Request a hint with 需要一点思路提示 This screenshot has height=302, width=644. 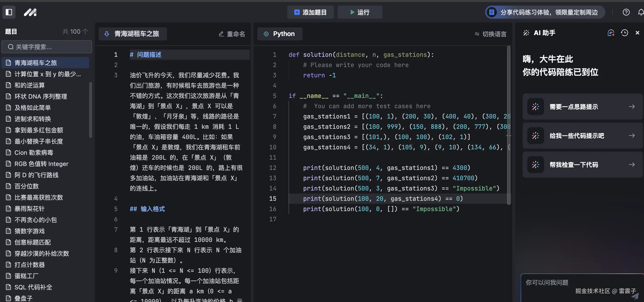[581, 107]
